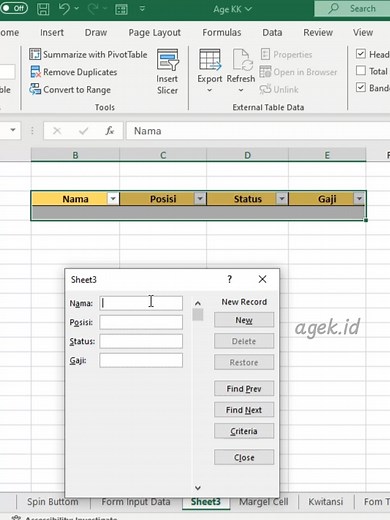Open the Name Box dropdown arrow
Screen dimensions: 390x520
coord(13,130)
